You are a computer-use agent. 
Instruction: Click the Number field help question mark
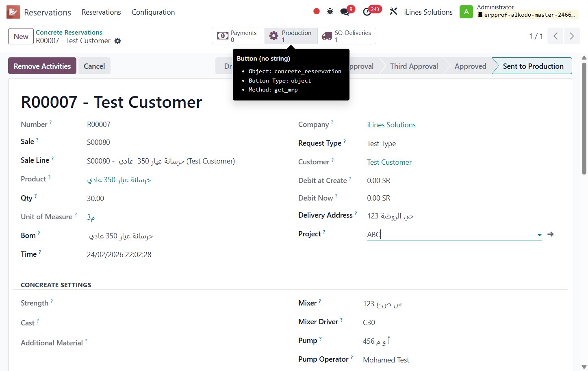tap(50, 122)
